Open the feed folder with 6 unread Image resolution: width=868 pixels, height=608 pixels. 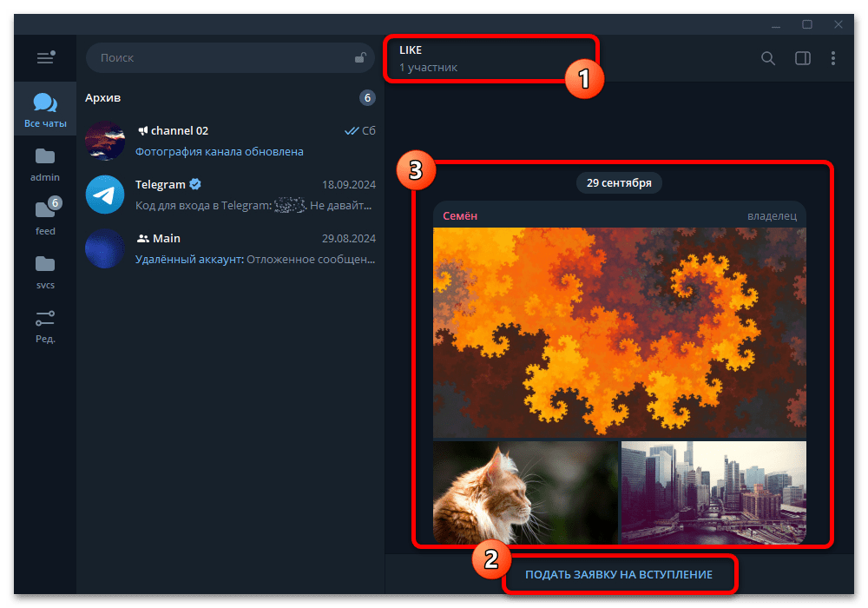(x=45, y=217)
